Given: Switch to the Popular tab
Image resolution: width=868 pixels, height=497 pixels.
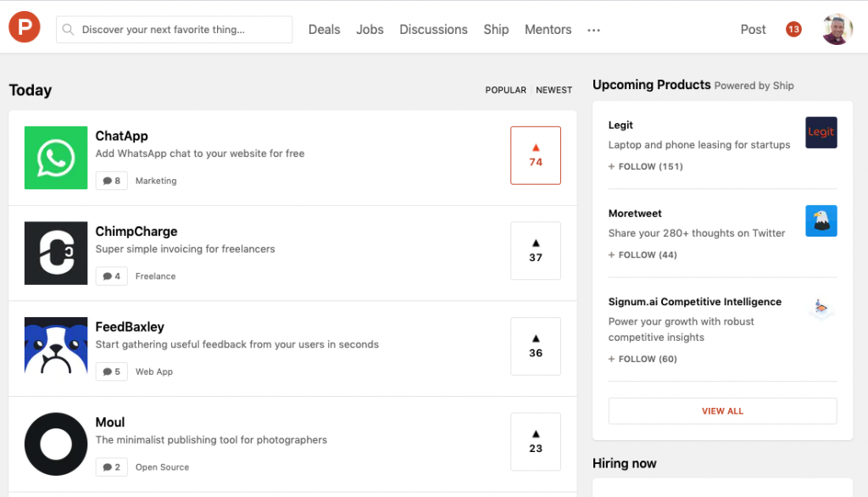Looking at the screenshot, I should (505, 90).
